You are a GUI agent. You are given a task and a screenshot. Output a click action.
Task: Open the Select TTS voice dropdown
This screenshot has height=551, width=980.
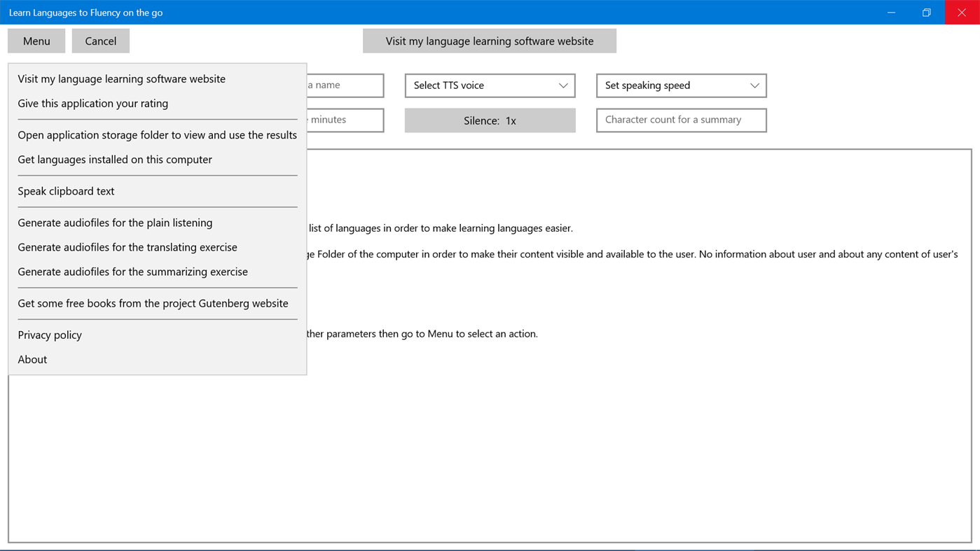pos(490,85)
